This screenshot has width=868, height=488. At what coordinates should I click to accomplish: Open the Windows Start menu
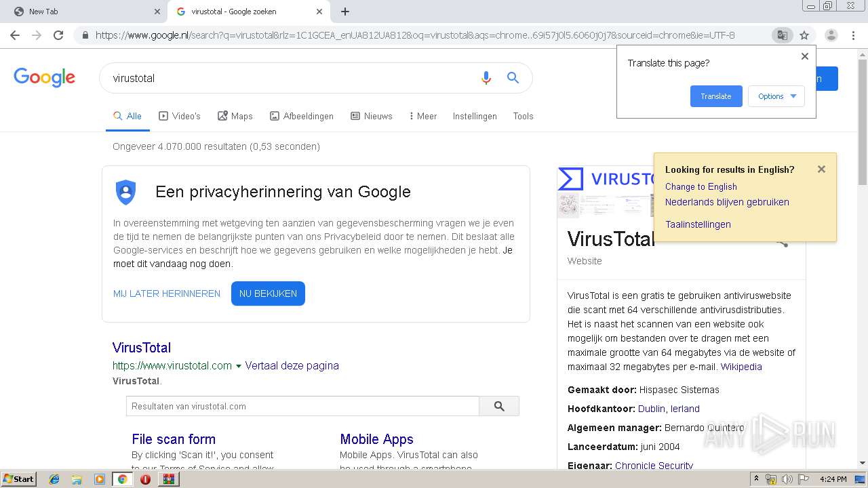[18, 479]
